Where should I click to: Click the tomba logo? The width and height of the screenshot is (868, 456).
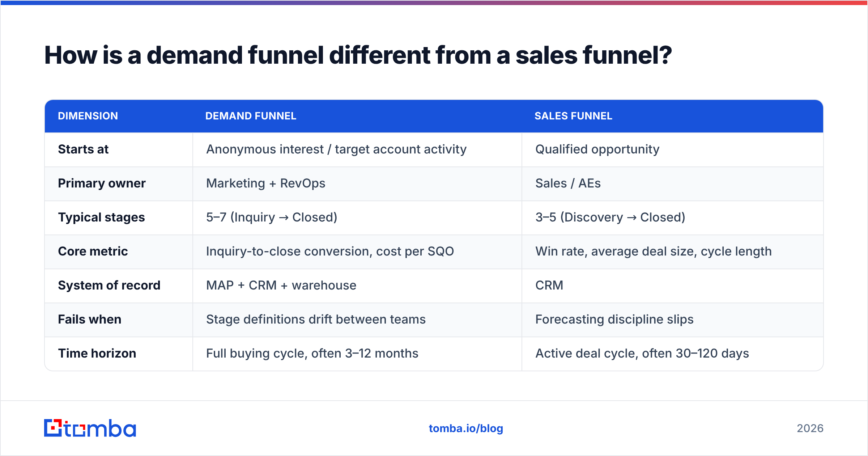(x=90, y=428)
